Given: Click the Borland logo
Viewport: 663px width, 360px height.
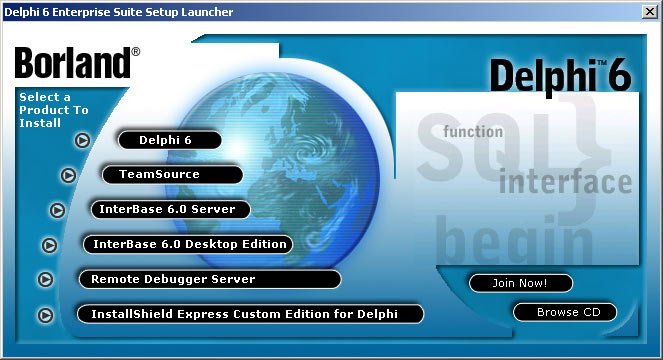Looking at the screenshot, I should 77,63.
